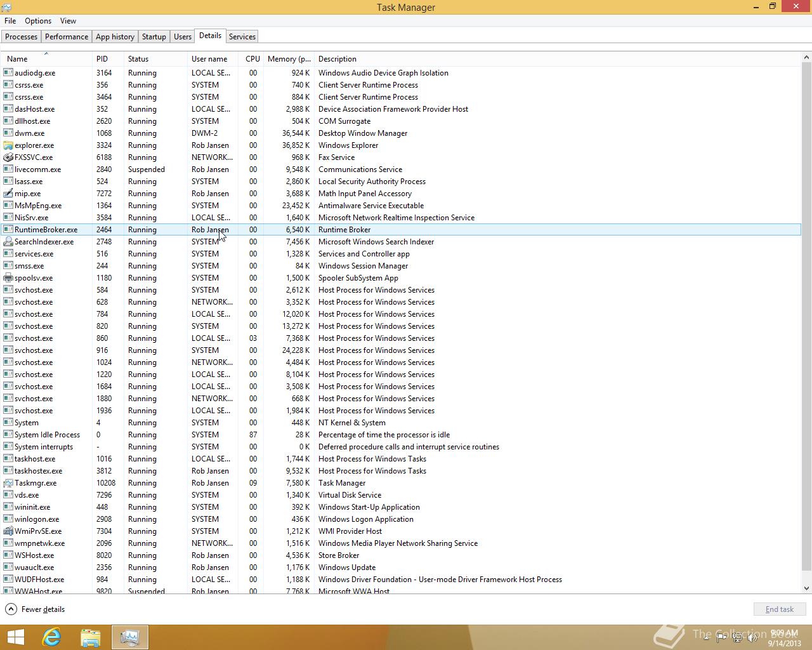Viewport: 812px width, 650px height.
Task: Select the NisSrv.exe row
Action: click(401, 218)
